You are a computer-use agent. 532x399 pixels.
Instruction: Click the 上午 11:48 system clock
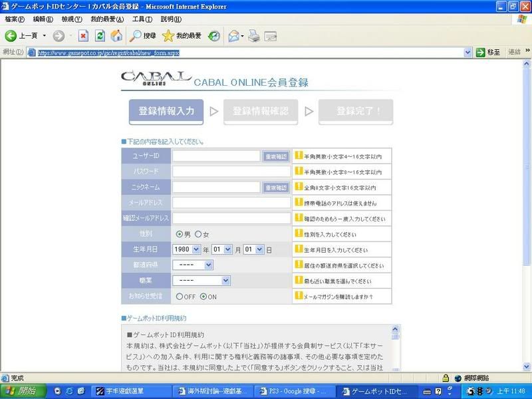pyautogui.click(x=511, y=391)
